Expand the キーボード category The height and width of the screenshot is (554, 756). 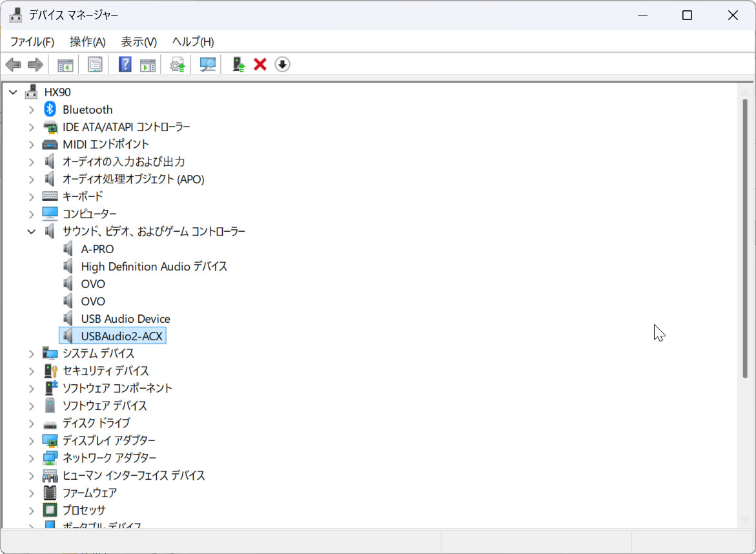coord(32,197)
